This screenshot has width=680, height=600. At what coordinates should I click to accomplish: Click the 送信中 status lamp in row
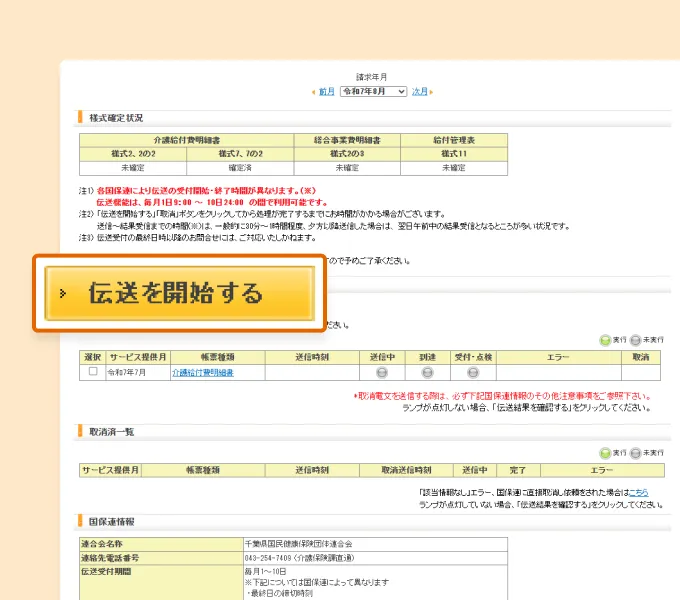(382, 372)
